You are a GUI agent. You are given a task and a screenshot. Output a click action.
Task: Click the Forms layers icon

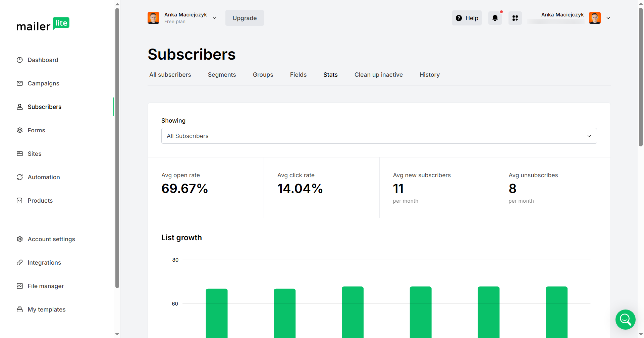coord(20,130)
